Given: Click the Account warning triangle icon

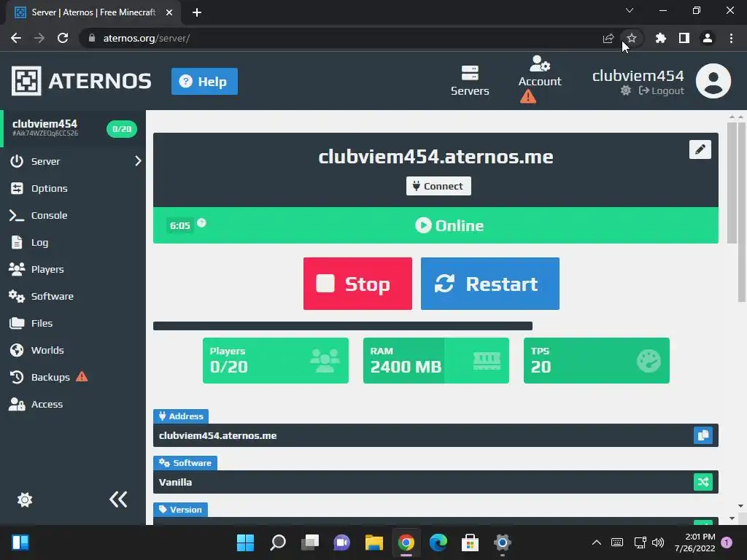Looking at the screenshot, I should tap(528, 97).
